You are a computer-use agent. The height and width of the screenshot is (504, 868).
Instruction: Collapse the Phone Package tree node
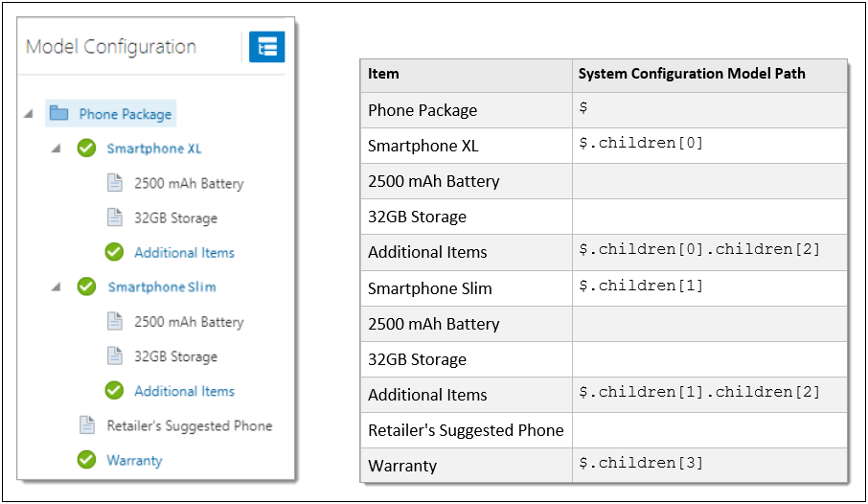coord(29,114)
